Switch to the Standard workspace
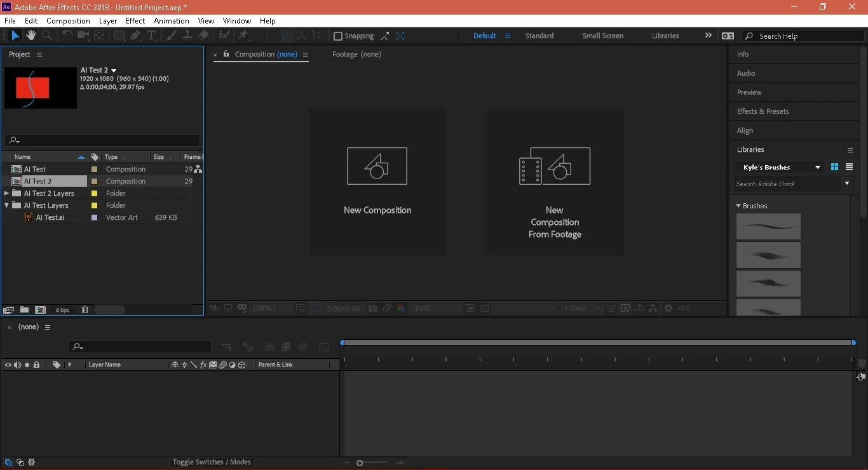868x470 pixels. 539,36
